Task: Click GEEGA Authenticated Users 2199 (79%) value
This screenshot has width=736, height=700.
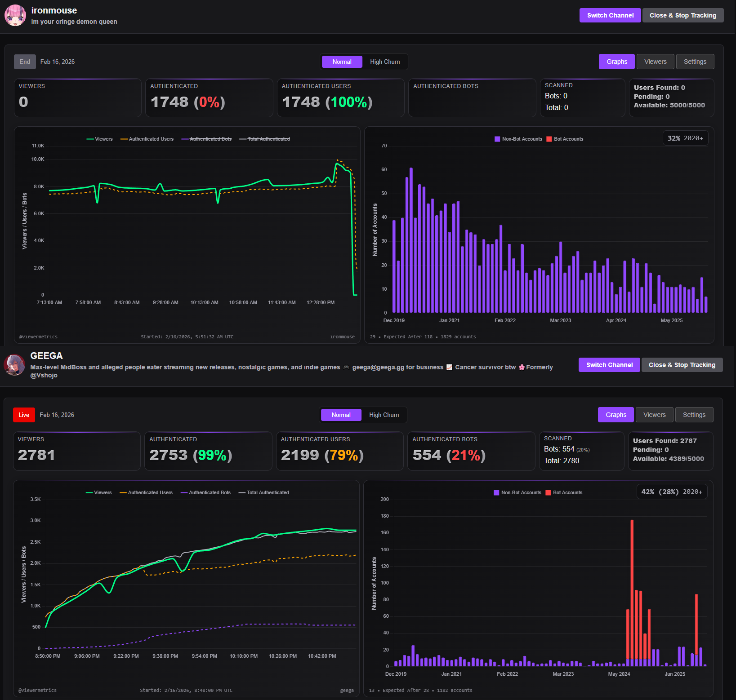Action: coord(322,455)
